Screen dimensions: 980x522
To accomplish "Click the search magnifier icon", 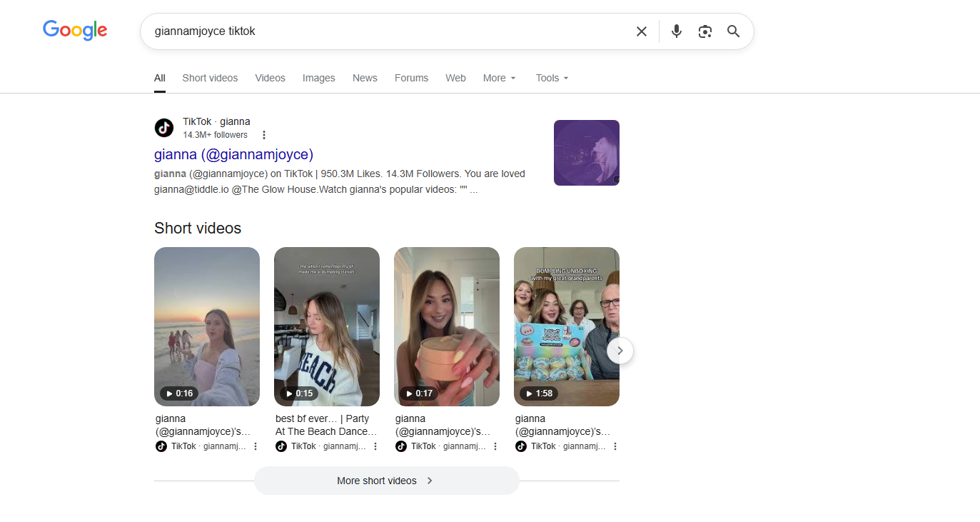I will coord(733,31).
